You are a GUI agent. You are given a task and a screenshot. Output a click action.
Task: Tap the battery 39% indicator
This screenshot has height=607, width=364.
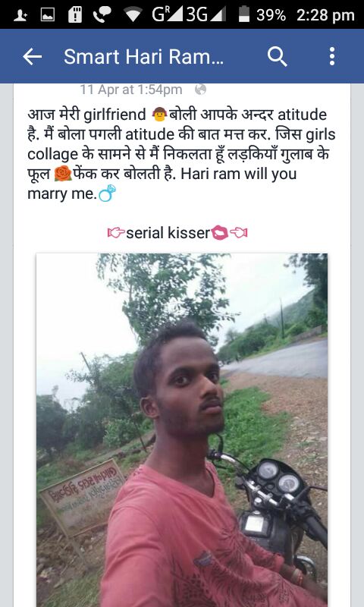262,15
